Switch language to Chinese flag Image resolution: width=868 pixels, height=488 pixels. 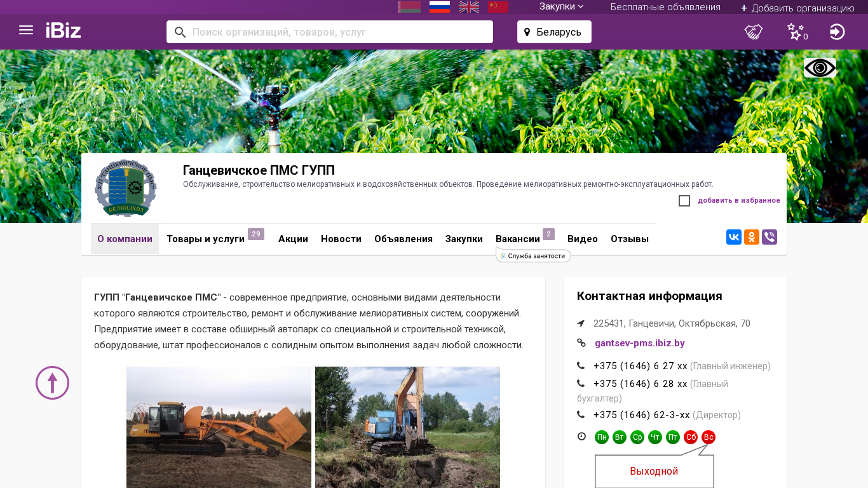tap(498, 7)
